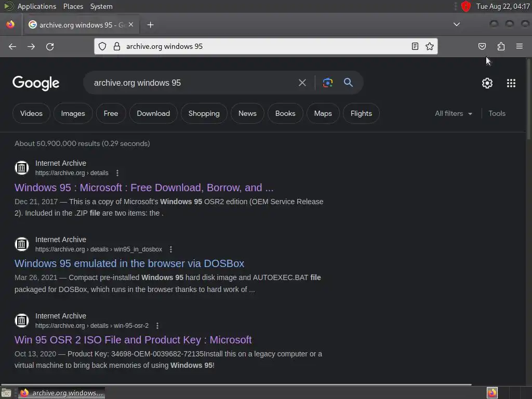Click the DOSBox result's Internet Archive favicon
Screen dimensions: 532x399
tap(22, 244)
